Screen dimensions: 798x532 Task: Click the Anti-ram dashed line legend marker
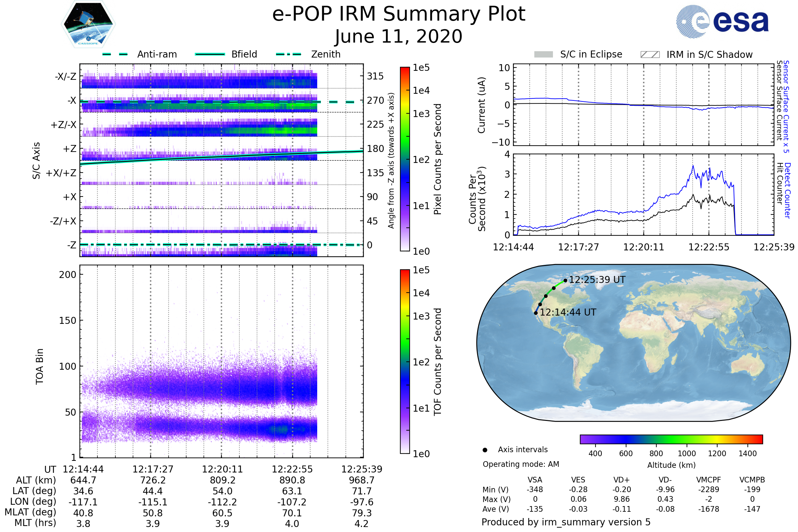(115, 54)
